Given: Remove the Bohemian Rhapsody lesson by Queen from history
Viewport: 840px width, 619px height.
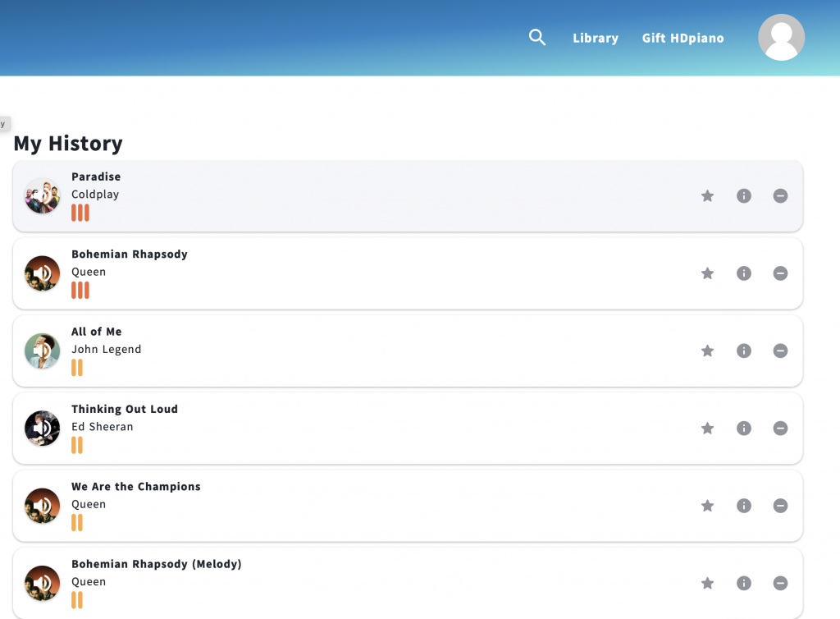Looking at the screenshot, I should [780, 273].
